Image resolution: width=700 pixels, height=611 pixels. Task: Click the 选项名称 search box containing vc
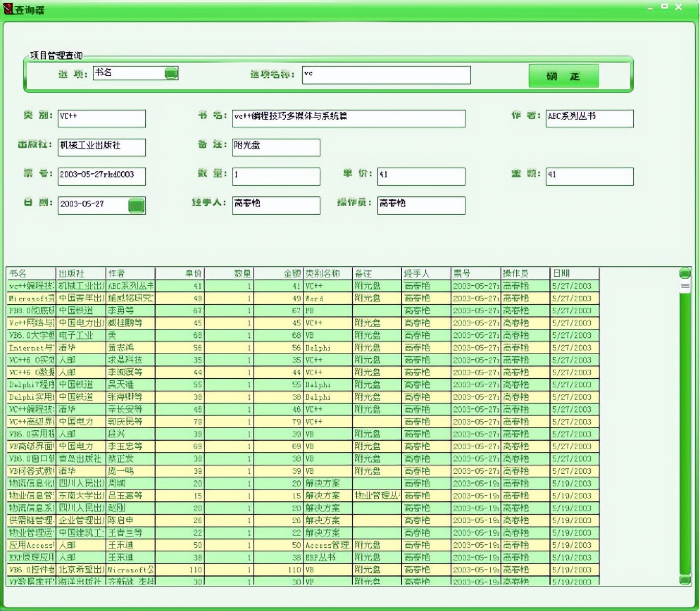(387, 75)
